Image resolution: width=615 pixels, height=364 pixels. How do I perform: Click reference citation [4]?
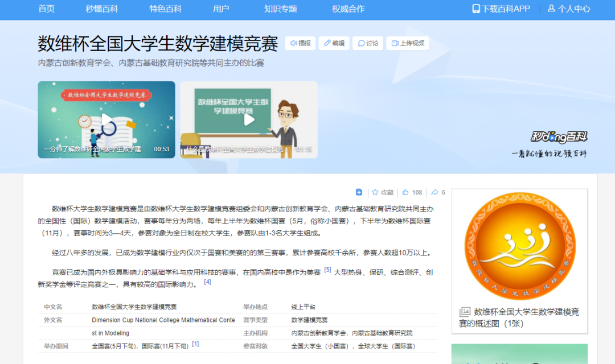(x=207, y=282)
